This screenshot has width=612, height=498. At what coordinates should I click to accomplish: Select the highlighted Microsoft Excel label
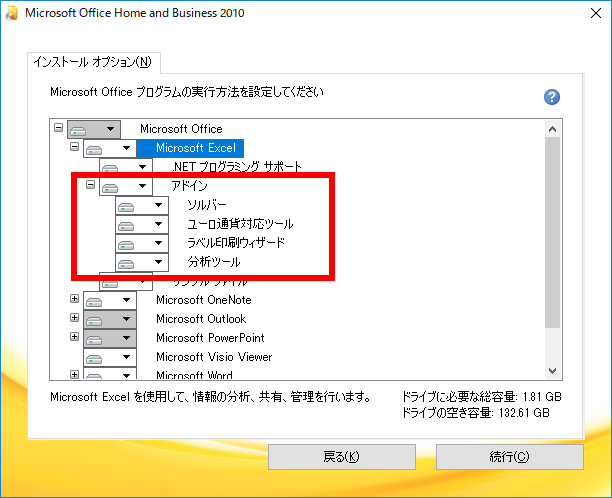[x=190, y=148]
